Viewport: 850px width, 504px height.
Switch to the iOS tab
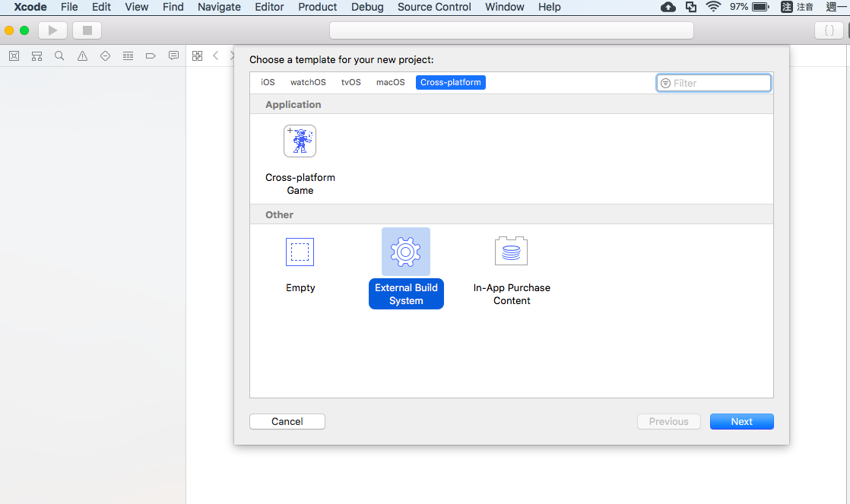click(268, 82)
